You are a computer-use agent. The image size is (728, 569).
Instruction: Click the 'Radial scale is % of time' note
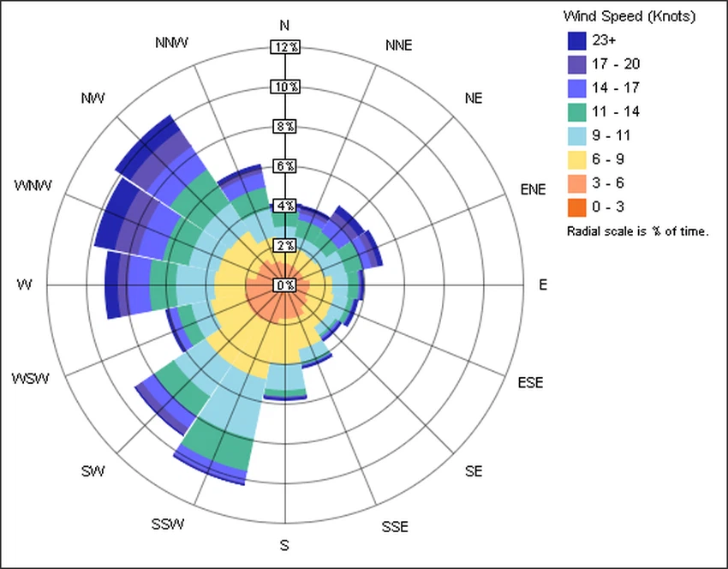[637, 231]
